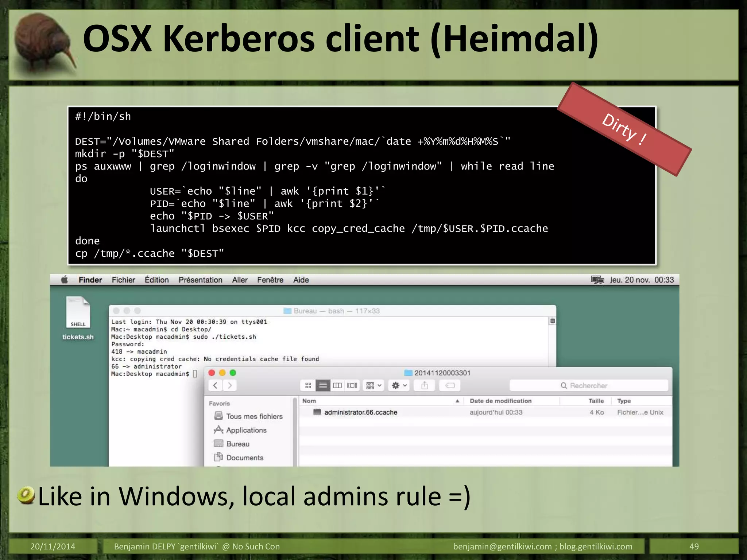Screen dimensions: 747x560
Task: Click the Share toolbar button
Action: click(x=424, y=385)
